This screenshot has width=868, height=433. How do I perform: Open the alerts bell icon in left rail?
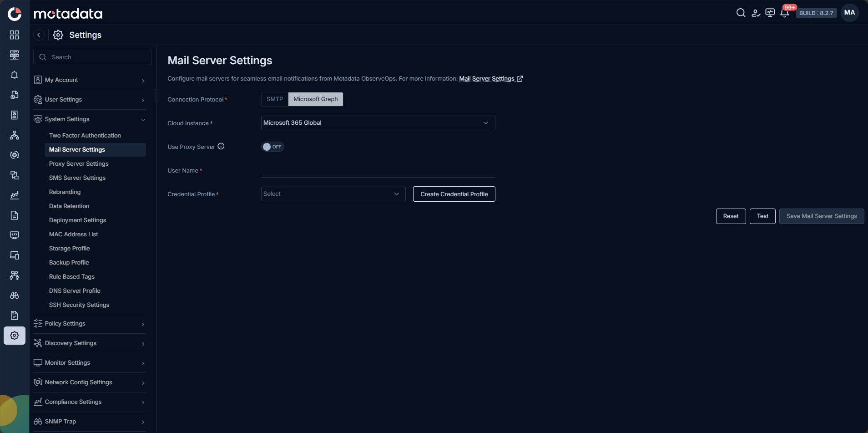click(15, 75)
